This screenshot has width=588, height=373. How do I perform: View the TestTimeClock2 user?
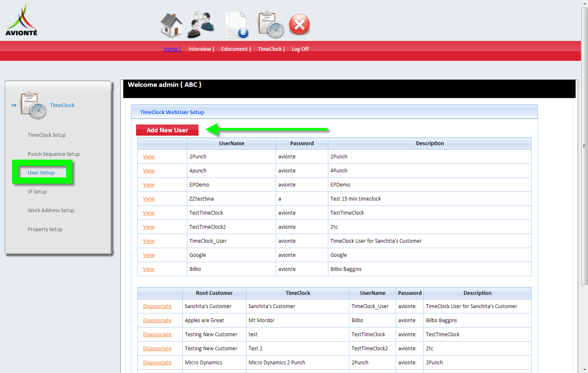pyautogui.click(x=149, y=227)
